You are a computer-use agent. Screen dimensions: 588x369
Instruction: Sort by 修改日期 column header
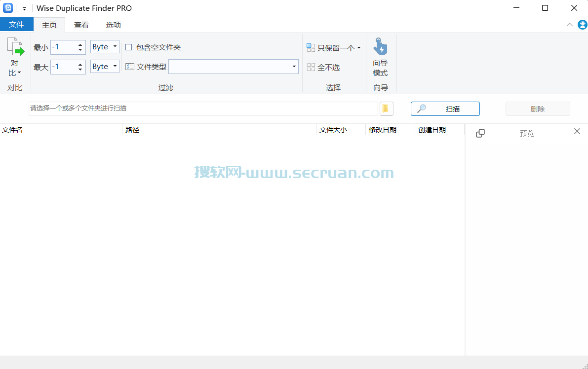coord(391,130)
